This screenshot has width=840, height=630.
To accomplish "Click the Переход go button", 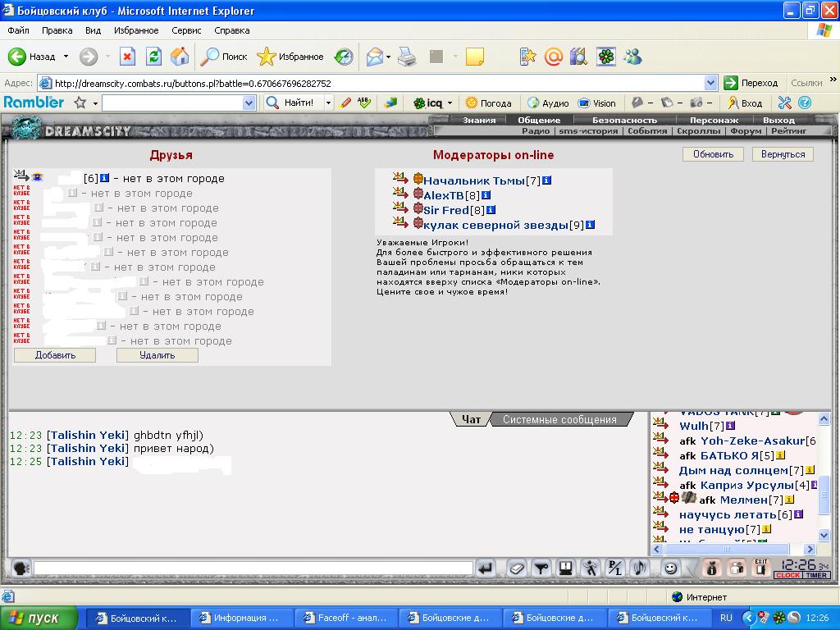I will pyautogui.click(x=751, y=83).
